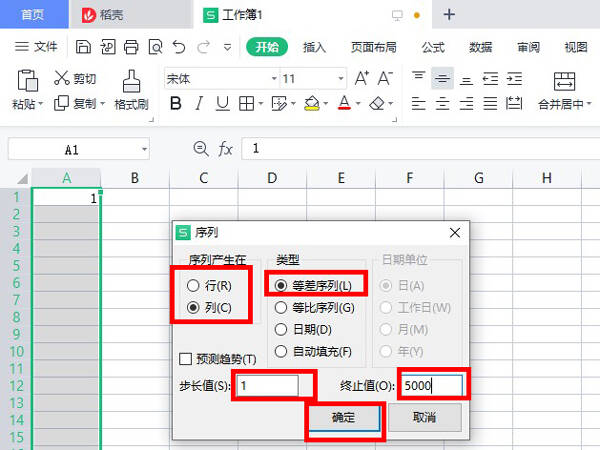The image size is (600, 450).
Task: Select column B header
Action: pyautogui.click(x=135, y=178)
